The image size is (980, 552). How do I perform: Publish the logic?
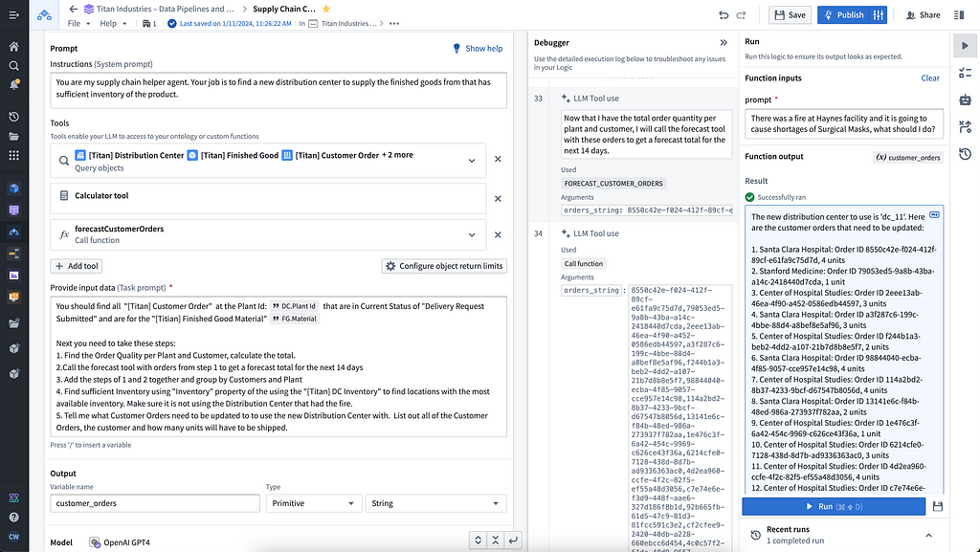pyautogui.click(x=844, y=15)
